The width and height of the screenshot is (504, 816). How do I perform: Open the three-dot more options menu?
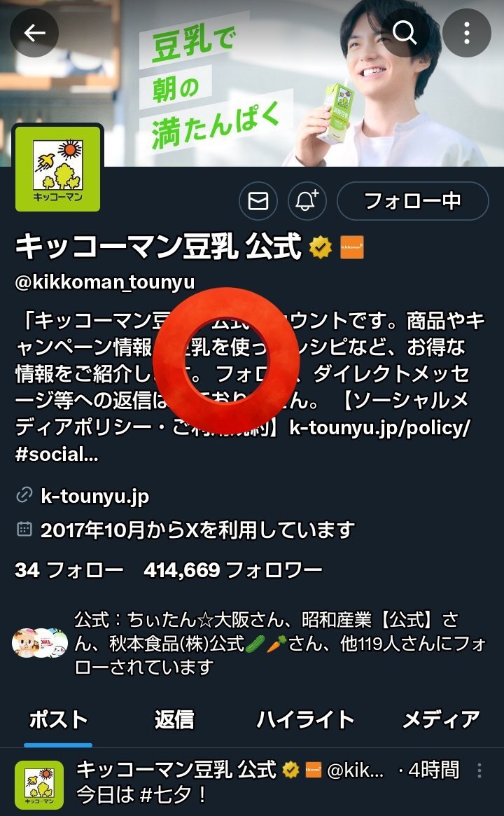click(467, 33)
